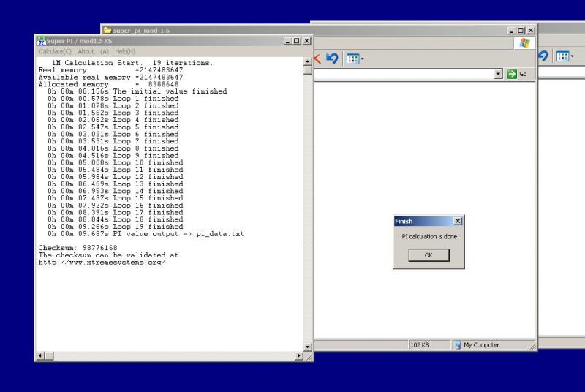Screen dimensions: 585x392
Task: Click the 'Loop 1 finished' line
Action: click(x=113, y=99)
